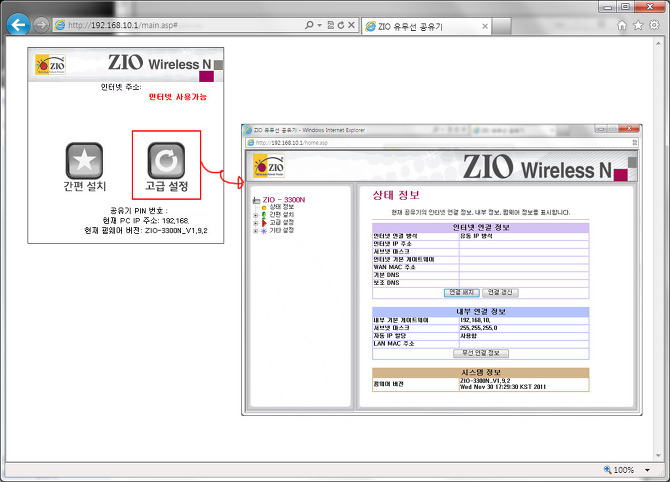The image size is (670, 482).
Task: Click the 연결 해지 button
Action: click(x=461, y=293)
